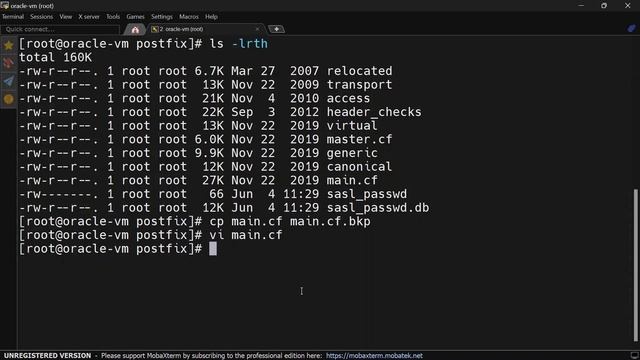The width and height of the screenshot is (640, 360).
Task: Minimize the MobaXterm window
Action: click(x=581, y=5)
